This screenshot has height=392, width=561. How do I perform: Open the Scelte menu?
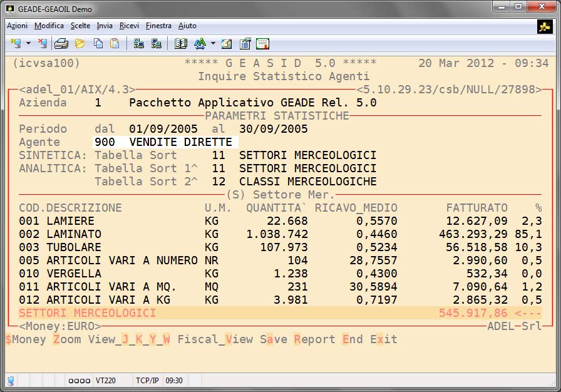[80, 26]
